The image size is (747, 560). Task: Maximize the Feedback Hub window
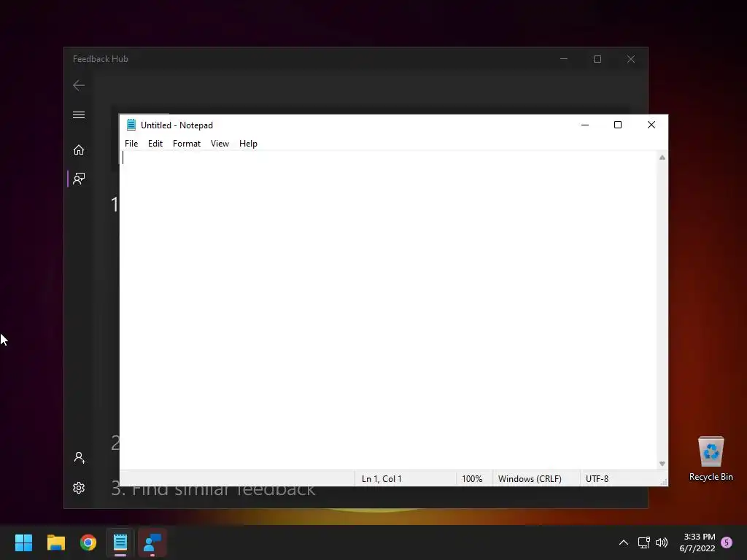click(597, 59)
